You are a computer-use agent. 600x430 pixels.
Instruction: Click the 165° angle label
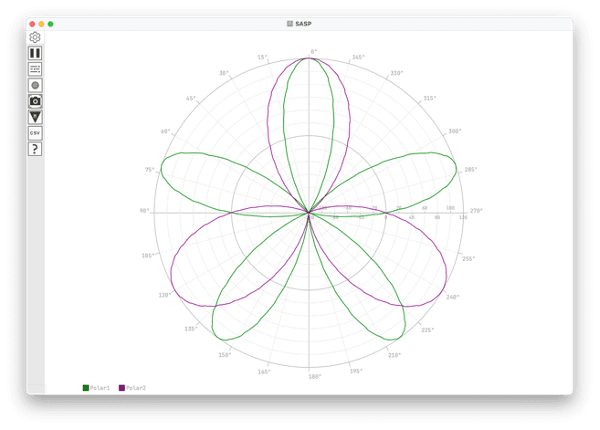(x=264, y=372)
